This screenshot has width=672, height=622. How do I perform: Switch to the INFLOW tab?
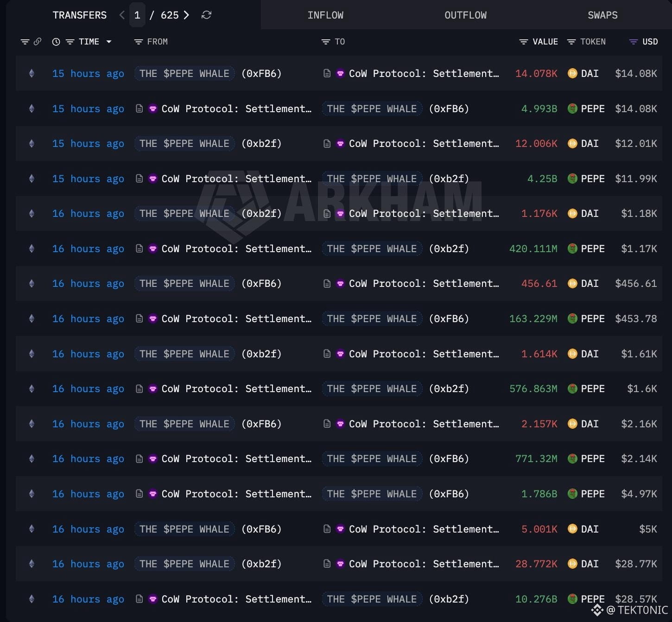coord(326,15)
